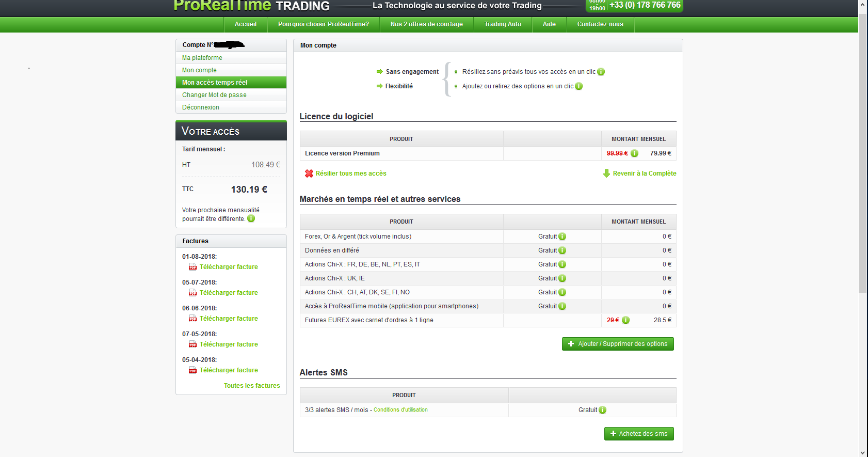Click Licence version Premium product cell

pyautogui.click(x=401, y=153)
